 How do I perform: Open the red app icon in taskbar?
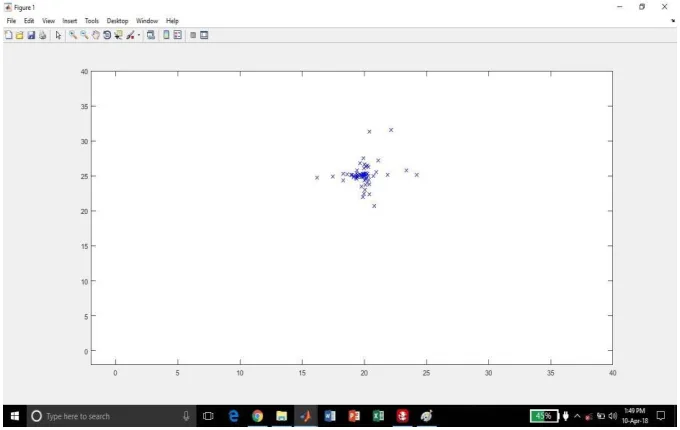[402, 416]
